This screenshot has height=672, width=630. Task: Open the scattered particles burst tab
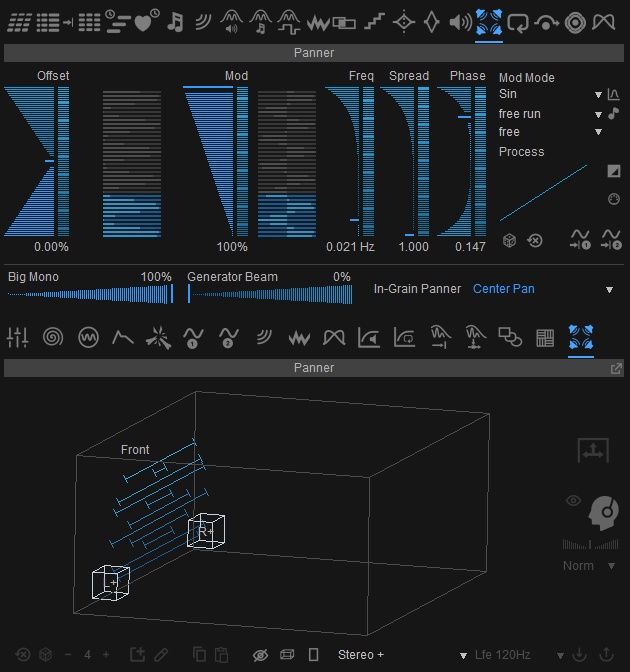point(159,338)
